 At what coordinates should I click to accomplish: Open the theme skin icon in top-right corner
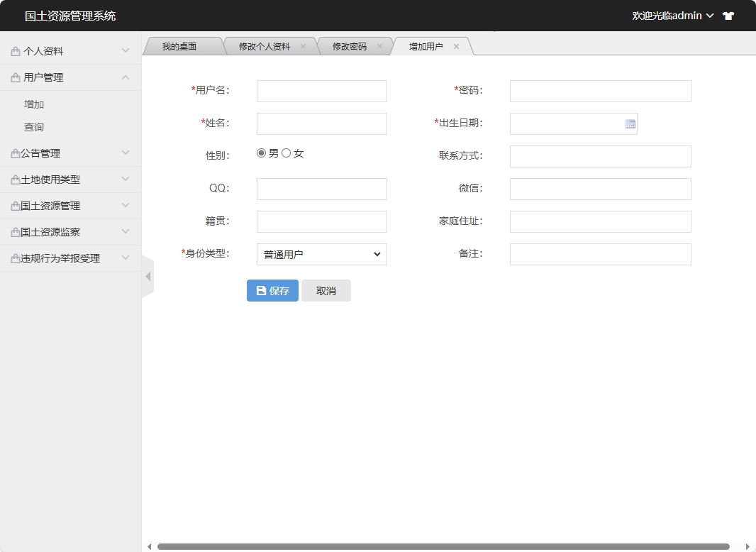point(728,15)
